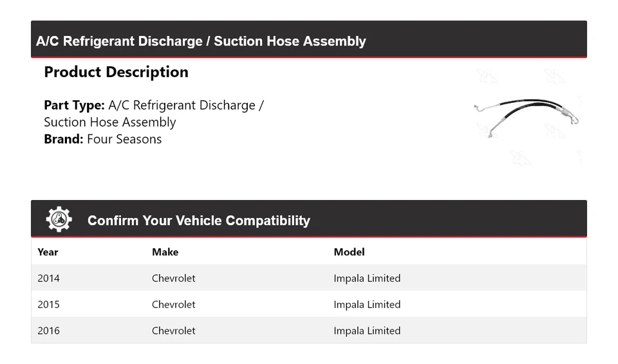
Task: Click Chevrolet in the 2016 row
Action: 173,331
